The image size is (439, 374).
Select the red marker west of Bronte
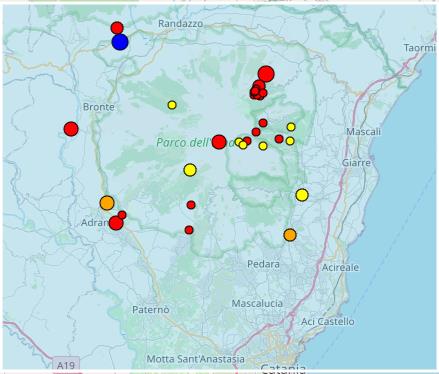[x=71, y=129]
